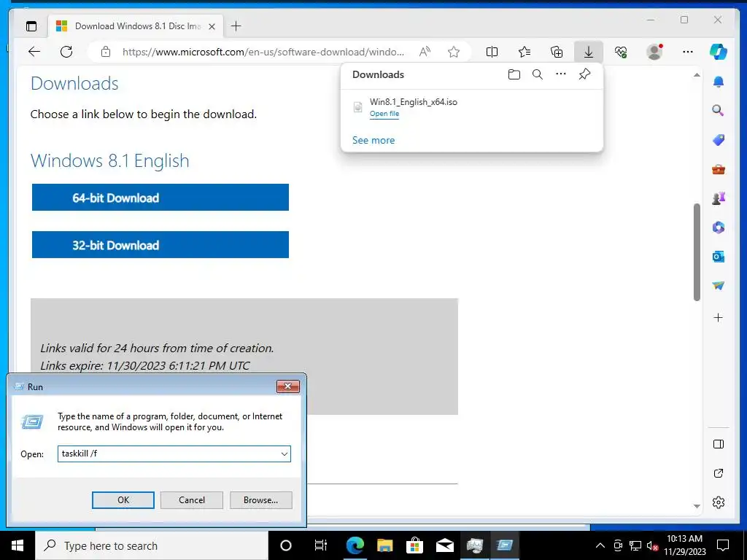Click the muted volume tray icon

coord(652,545)
